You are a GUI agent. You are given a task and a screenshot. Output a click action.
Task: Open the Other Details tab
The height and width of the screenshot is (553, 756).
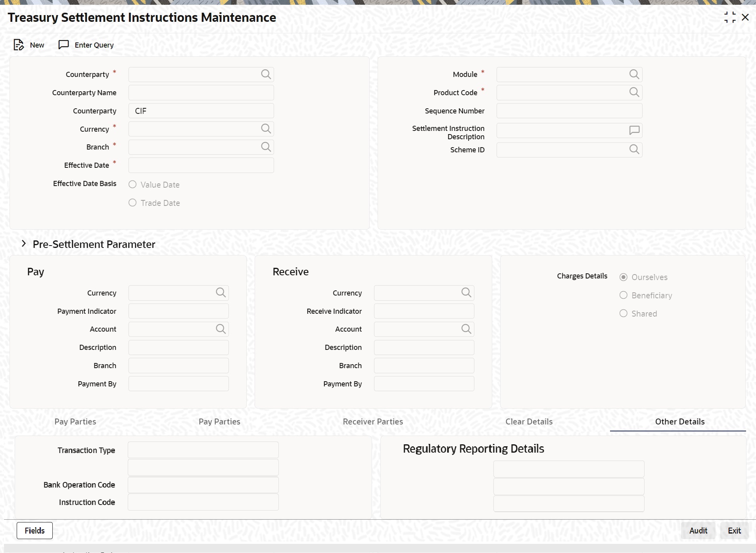tap(680, 422)
